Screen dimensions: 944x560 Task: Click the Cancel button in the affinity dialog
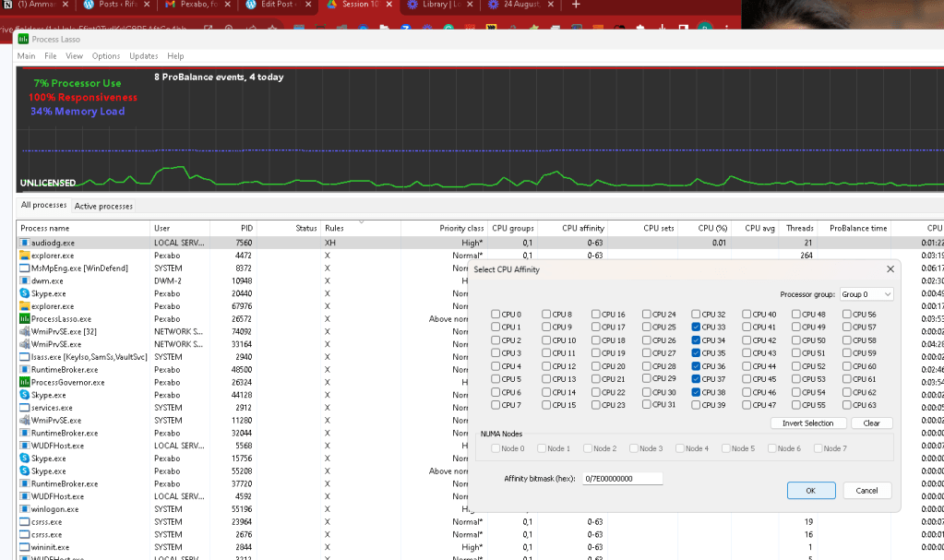tap(866, 491)
